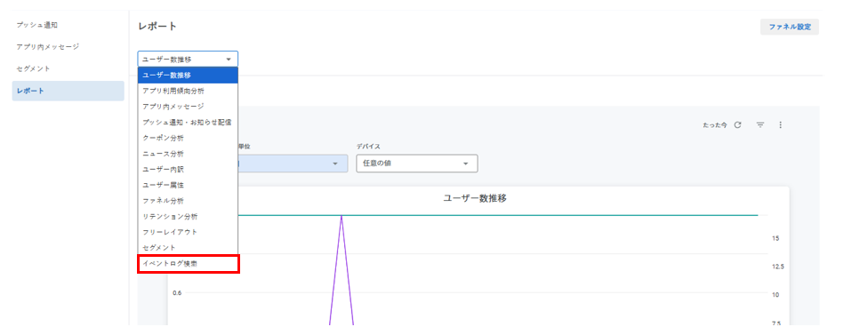Select クーポン分析 report option
Image resolution: width=868 pixels, height=327 pixels.
tap(188, 138)
